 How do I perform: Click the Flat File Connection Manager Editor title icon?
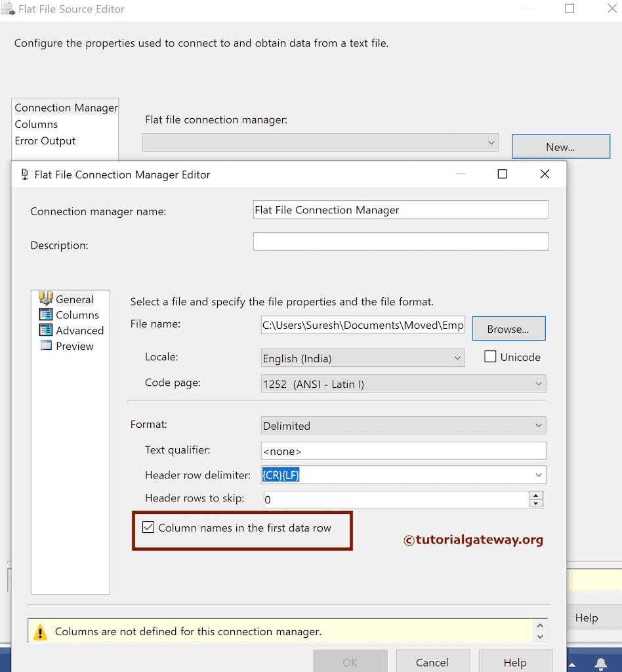[25, 175]
